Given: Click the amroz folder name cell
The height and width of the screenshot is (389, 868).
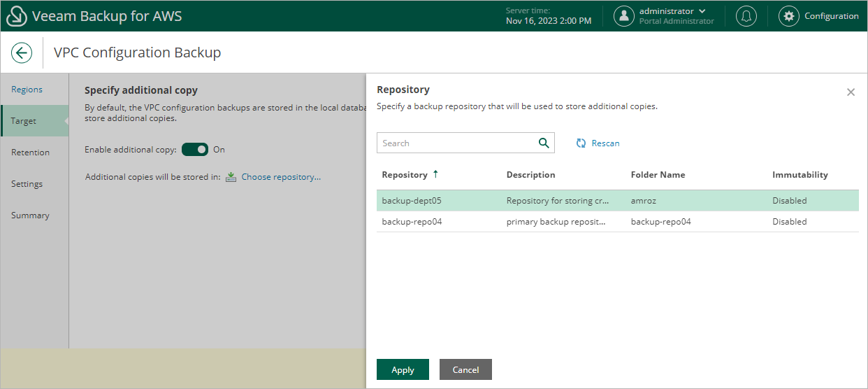Looking at the screenshot, I should [x=644, y=201].
